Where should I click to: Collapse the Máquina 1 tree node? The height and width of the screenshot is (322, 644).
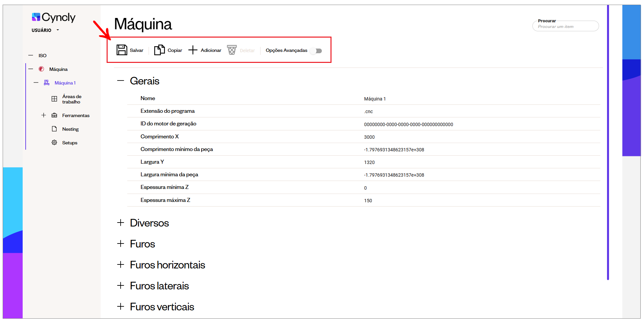click(x=36, y=82)
